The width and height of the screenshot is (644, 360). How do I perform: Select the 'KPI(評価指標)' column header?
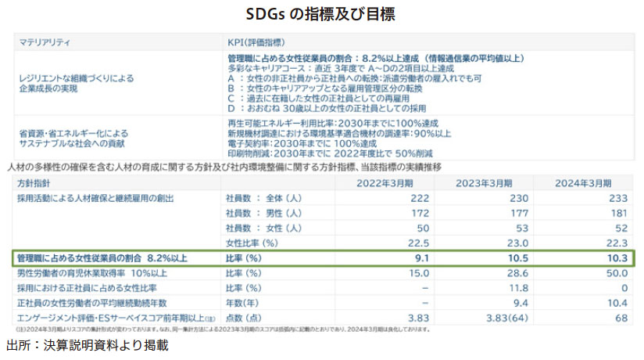pyautogui.click(x=256, y=42)
